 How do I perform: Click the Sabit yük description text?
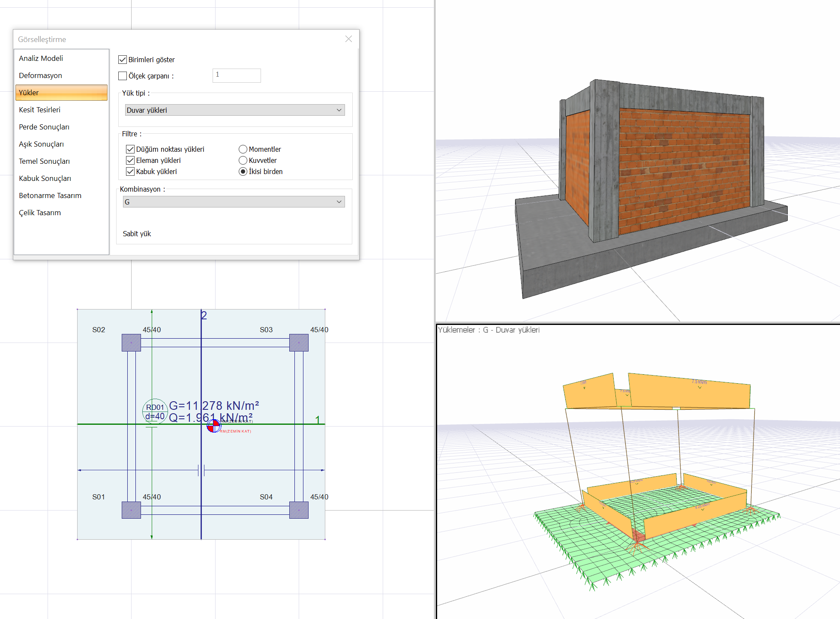(x=137, y=234)
